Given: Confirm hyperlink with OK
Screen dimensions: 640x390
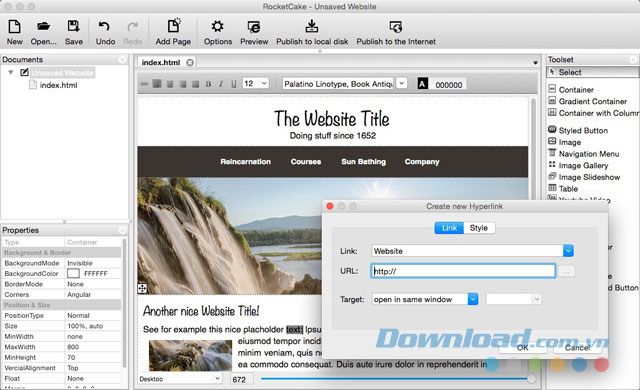Looking at the screenshot, I should [523, 347].
